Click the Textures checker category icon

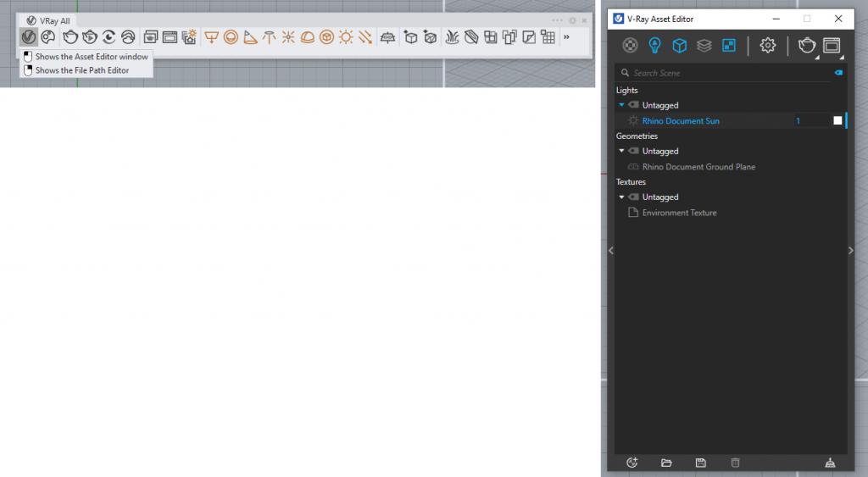pyautogui.click(x=728, y=46)
